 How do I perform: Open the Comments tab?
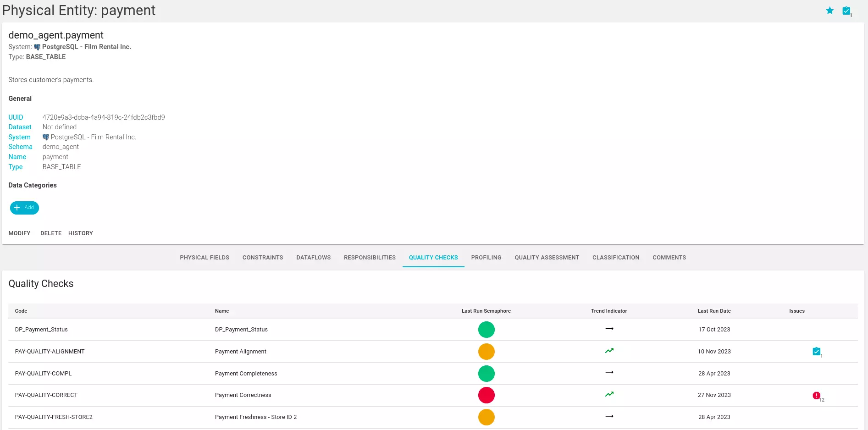[669, 258]
